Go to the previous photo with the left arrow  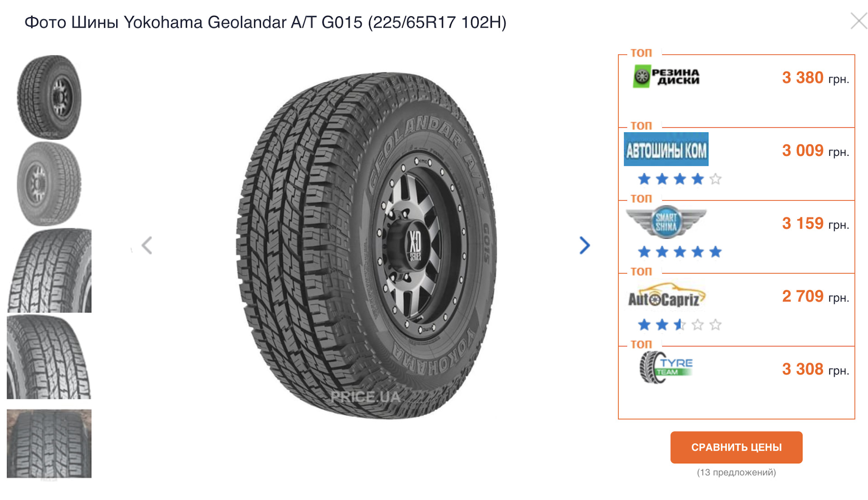(147, 245)
